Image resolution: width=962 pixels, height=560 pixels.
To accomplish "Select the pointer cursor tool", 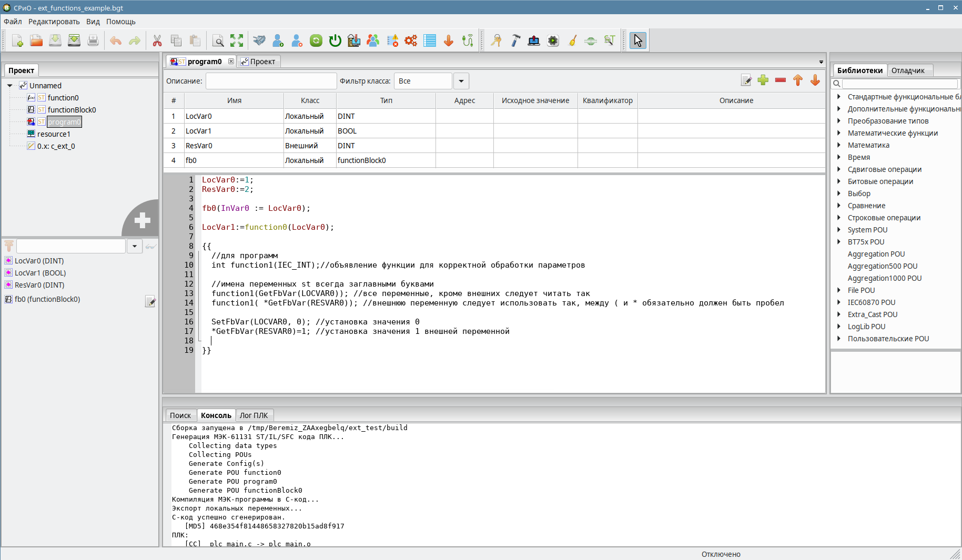I will (638, 40).
